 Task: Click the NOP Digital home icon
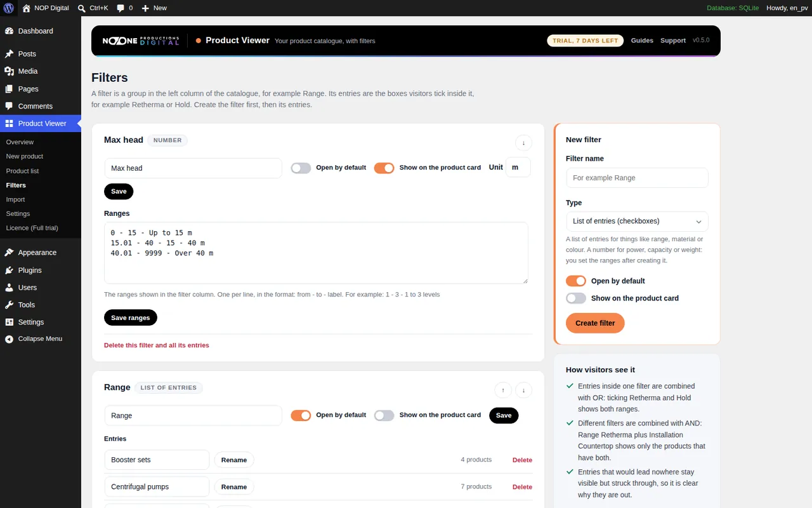(26, 8)
